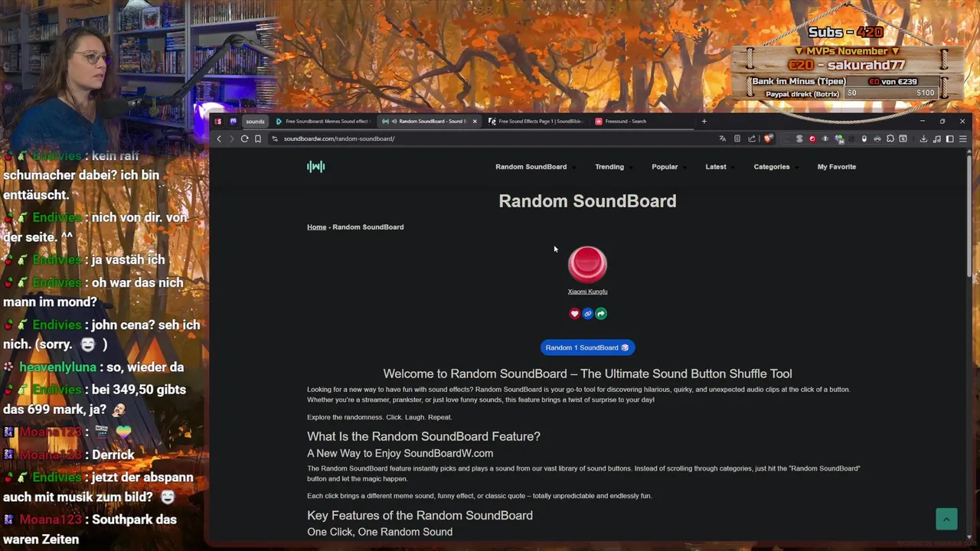
Task: Switch to Free Sound Effects SoundBible tab
Action: click(536, 121)
